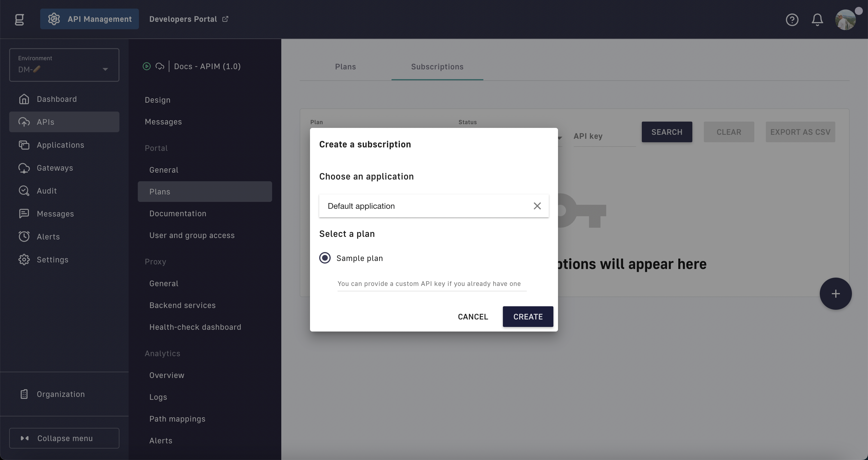Screen dimensions: 868x460
Task: Open Health-check dashboard menu item
Action: pos(195,327)
